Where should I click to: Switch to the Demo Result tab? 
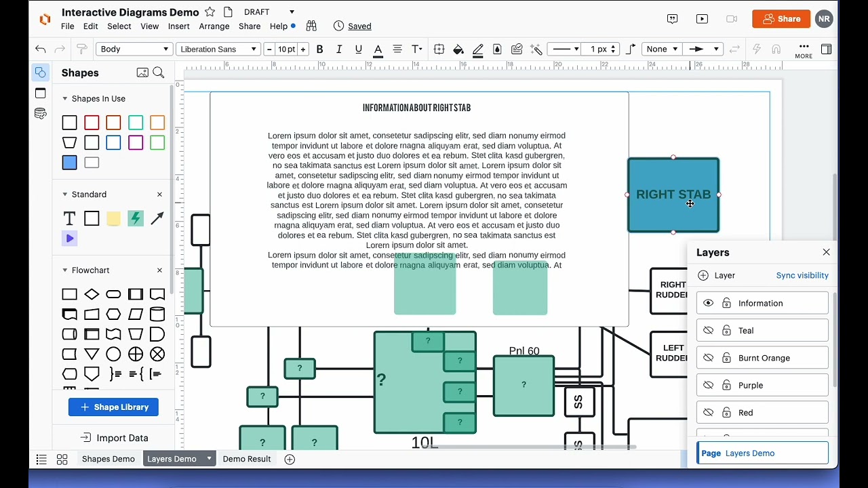[247, 459]
